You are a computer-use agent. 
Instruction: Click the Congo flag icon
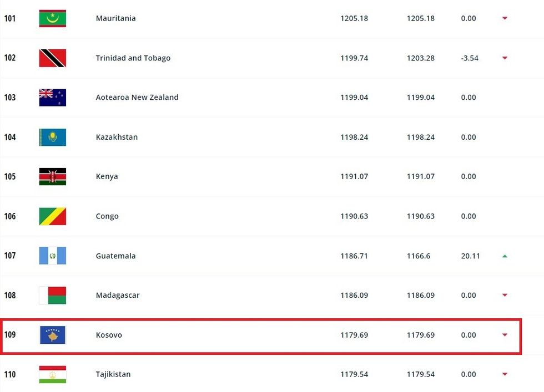[x=53, y=216]
